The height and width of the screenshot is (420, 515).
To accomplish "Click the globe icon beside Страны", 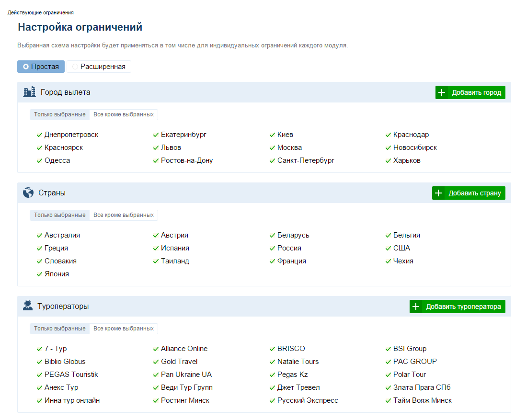I will click(28, 193).
